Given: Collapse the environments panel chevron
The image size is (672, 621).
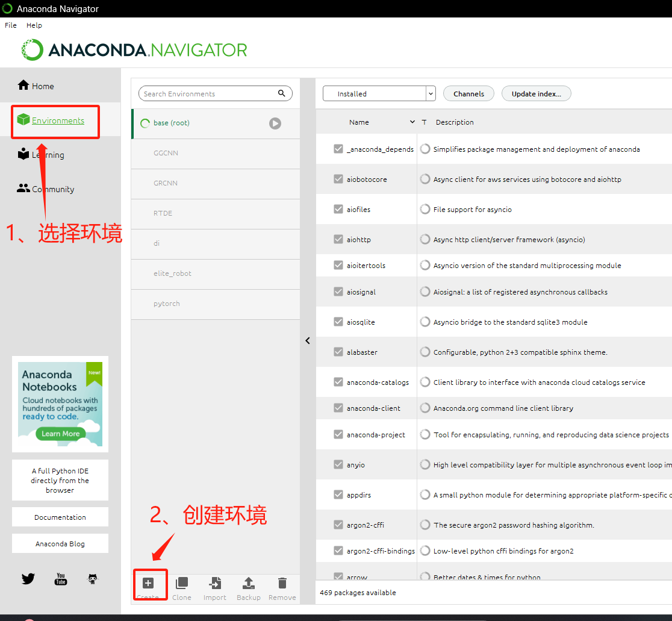Looking at the screenshot, I should (x=307, y=341).
